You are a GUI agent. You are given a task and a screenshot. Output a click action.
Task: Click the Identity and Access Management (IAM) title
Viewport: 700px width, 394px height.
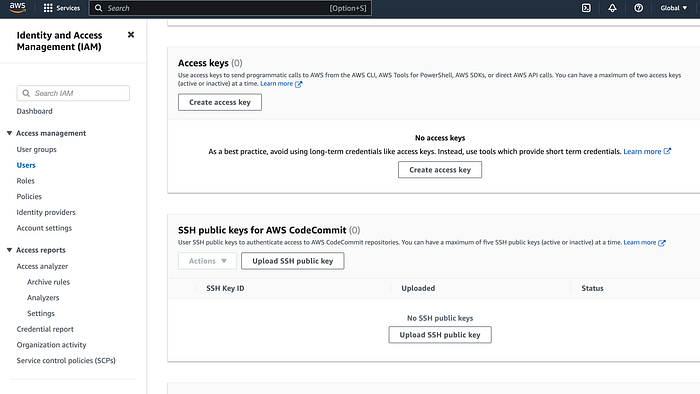[x=59, y=41]
